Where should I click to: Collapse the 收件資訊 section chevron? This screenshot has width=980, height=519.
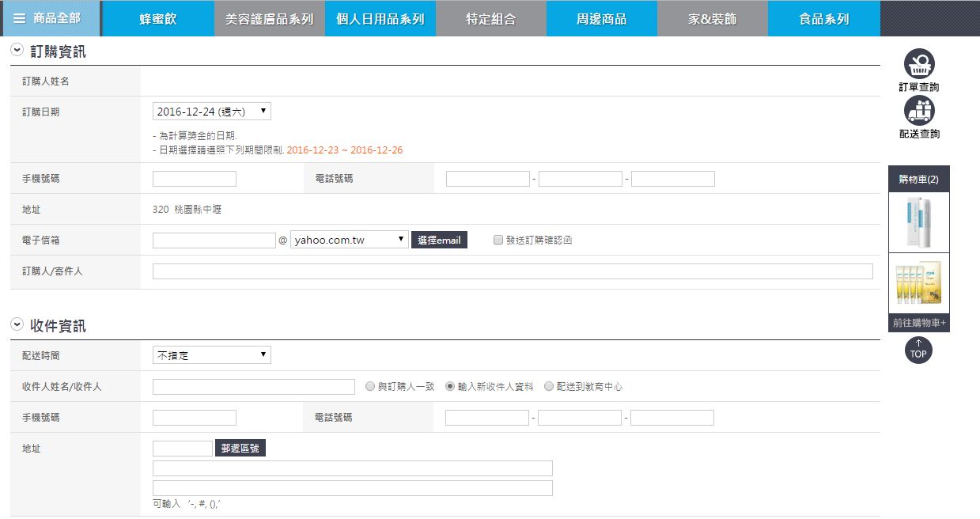tap(17, 324)
